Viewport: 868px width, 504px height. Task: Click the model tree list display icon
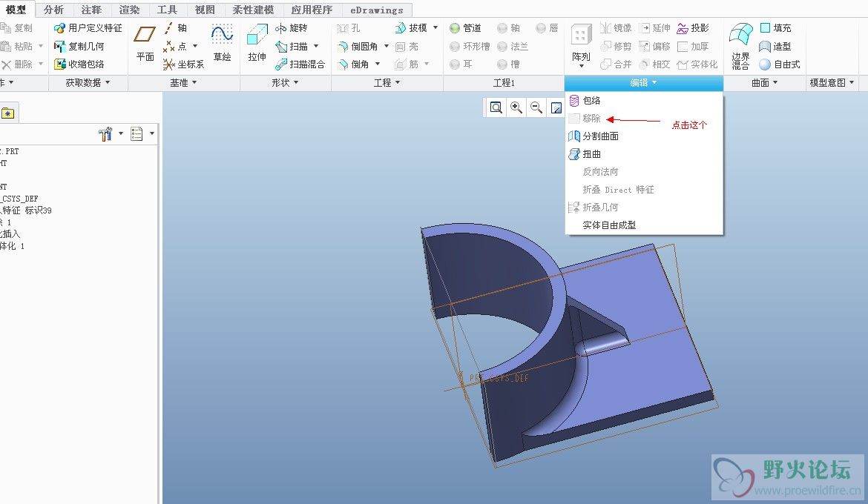[x=137, y=134]
